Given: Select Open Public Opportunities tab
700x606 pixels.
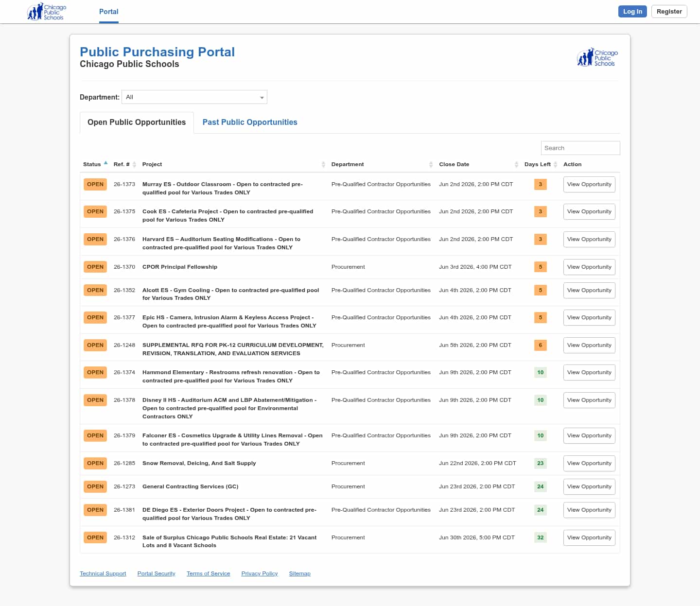Looking at the screenshot, I should 137,122.
